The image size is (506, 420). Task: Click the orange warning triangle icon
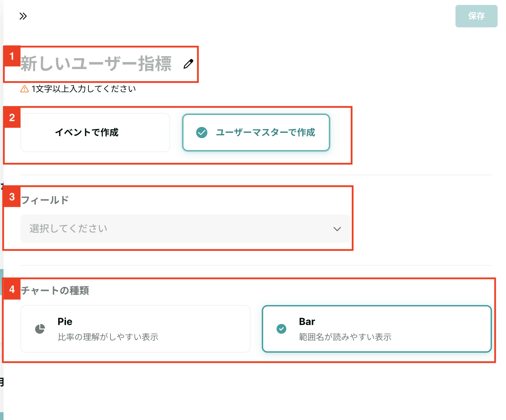[25, 89]
